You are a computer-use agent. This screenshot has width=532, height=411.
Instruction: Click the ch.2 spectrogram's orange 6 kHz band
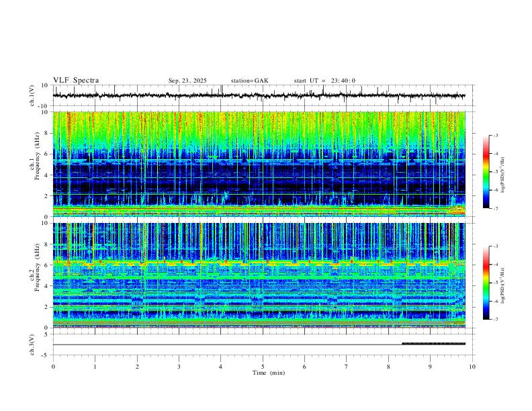click(x=259, y=263)
